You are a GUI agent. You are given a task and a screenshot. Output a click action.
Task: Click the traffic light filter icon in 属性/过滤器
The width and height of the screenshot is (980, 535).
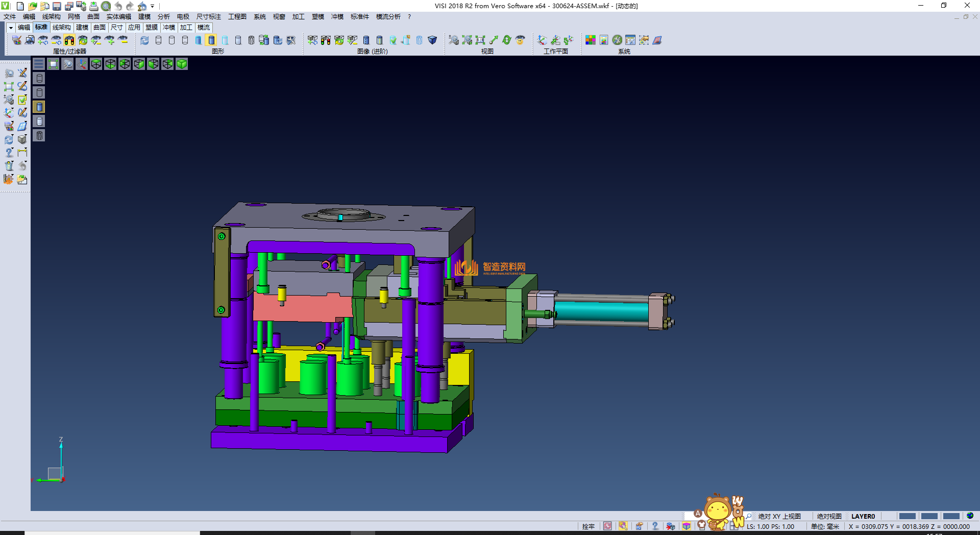point(69,40)
